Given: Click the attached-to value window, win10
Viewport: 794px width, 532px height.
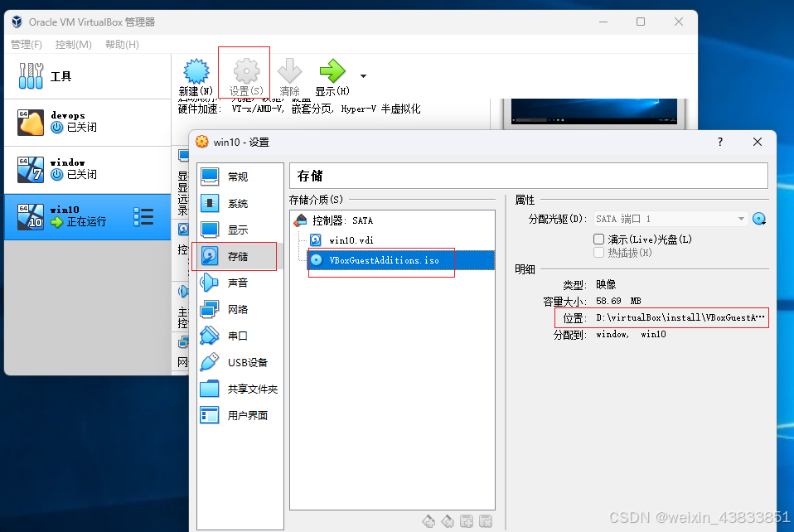Looking at the screenshot, I should pos(631,335).
